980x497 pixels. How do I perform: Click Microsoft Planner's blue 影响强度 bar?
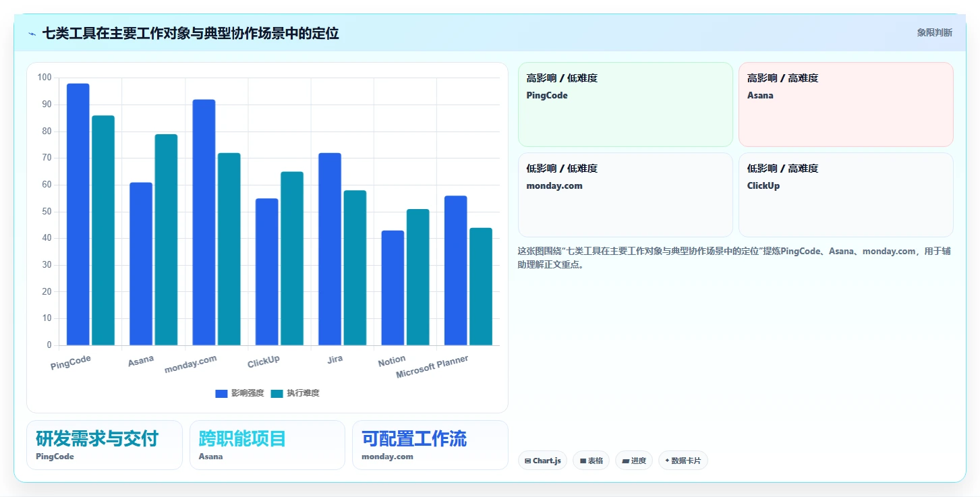click(x=456, y=270)
